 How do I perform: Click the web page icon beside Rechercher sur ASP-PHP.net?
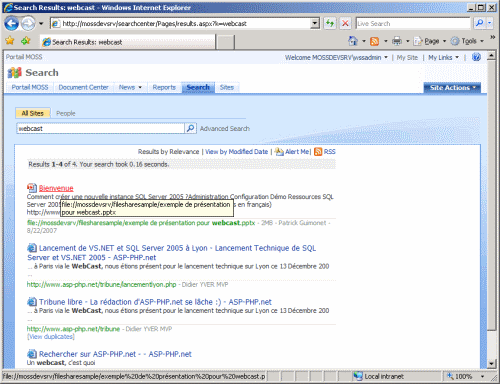(x=32, y=354)
